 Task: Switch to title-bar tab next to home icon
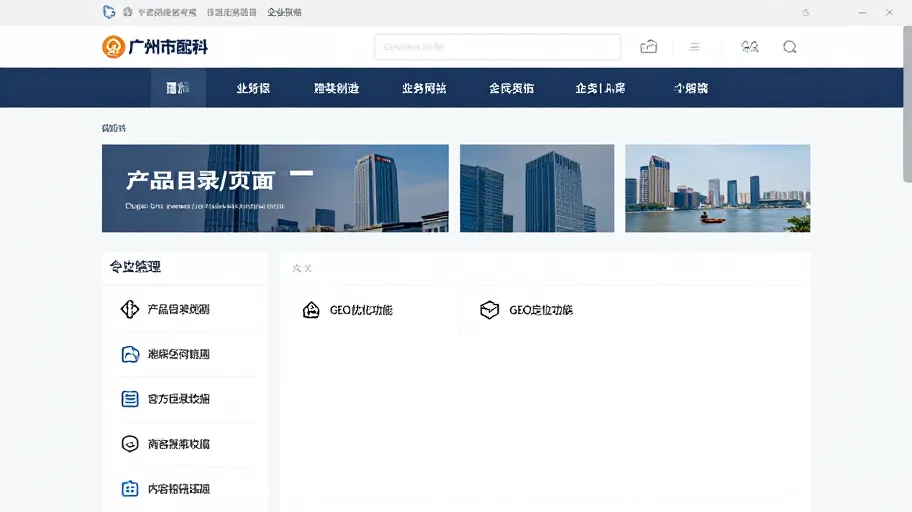point(167,12)
